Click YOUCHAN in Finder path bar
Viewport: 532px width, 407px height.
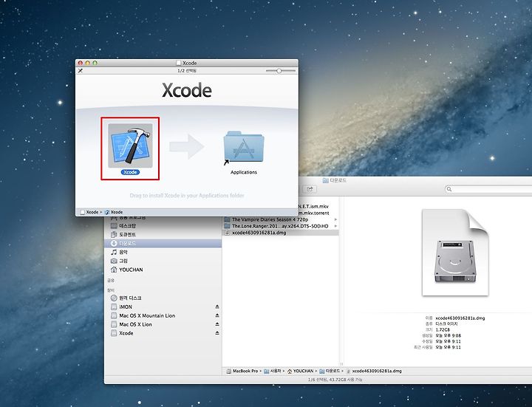point(300,371)
